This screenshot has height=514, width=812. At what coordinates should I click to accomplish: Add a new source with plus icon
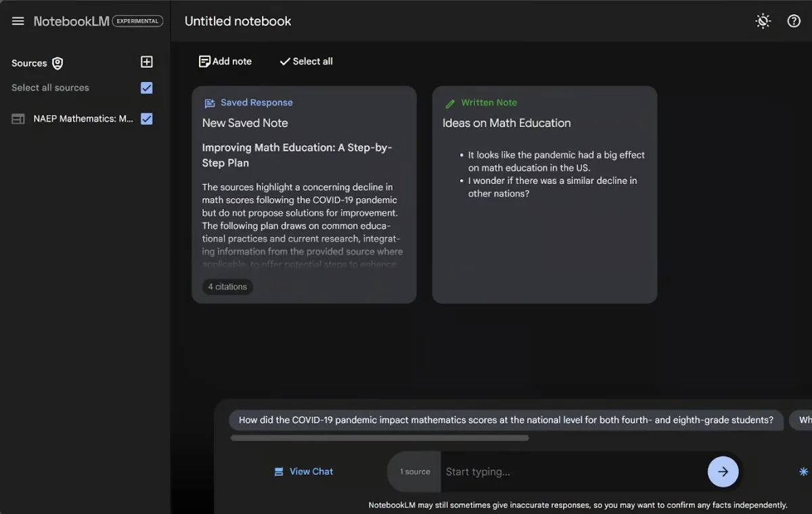[x=146, y=62]
